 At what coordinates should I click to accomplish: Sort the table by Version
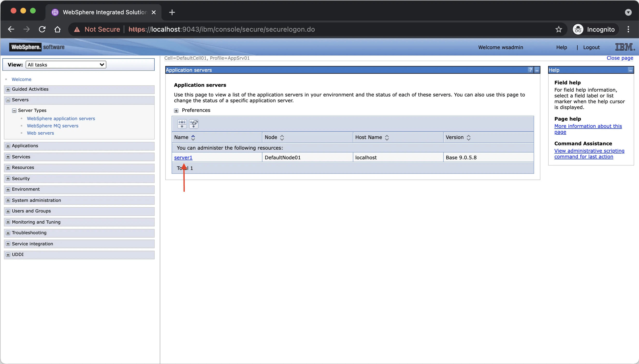click(469, 138)
